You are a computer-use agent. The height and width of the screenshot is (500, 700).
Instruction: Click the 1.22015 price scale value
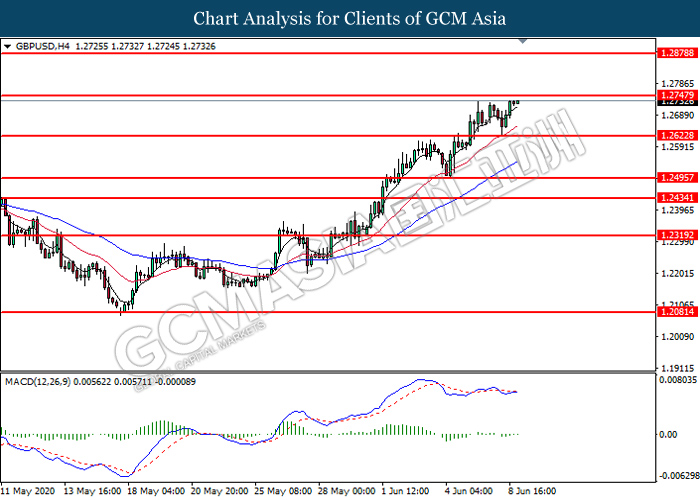point(678,273)
